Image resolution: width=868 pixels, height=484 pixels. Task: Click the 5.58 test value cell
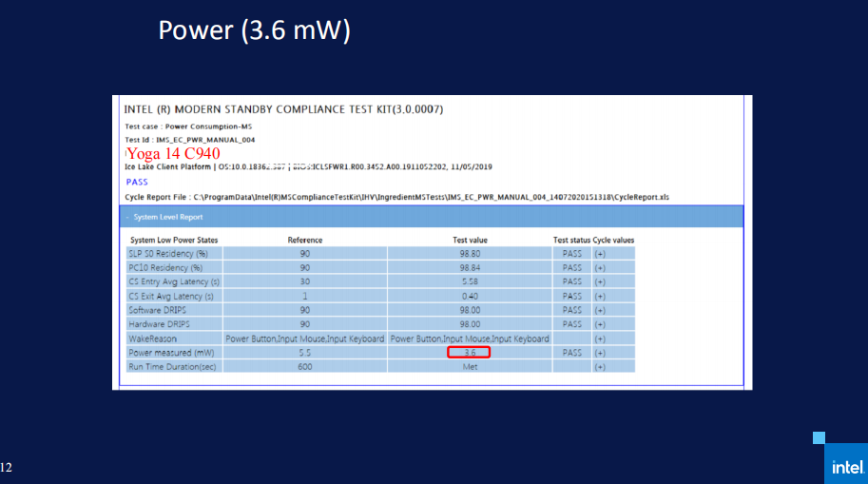click(x=470, y=281)
